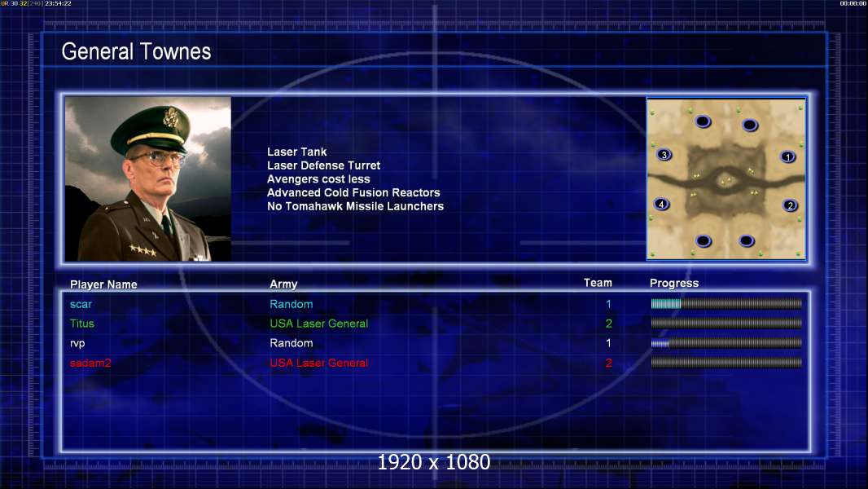
Task: Select player name scar
Action: coord(81,304)
